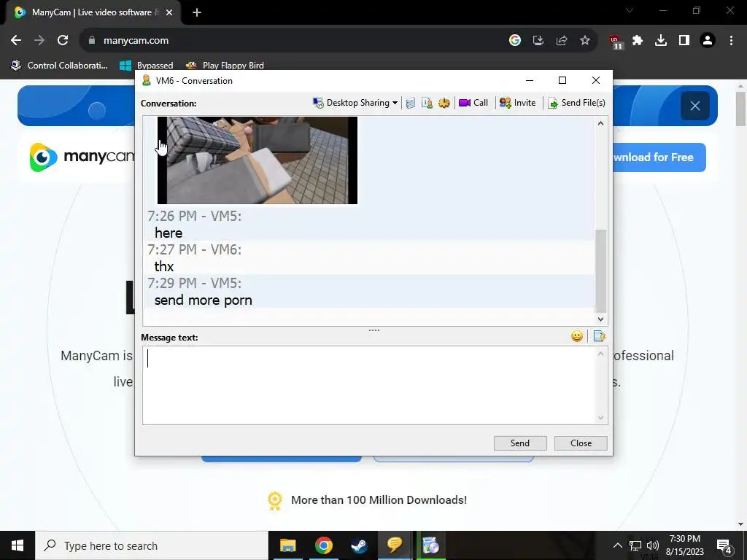Open the emoticon smiley picker
This screenshot has width=747, height=560.
click(577, 337)
